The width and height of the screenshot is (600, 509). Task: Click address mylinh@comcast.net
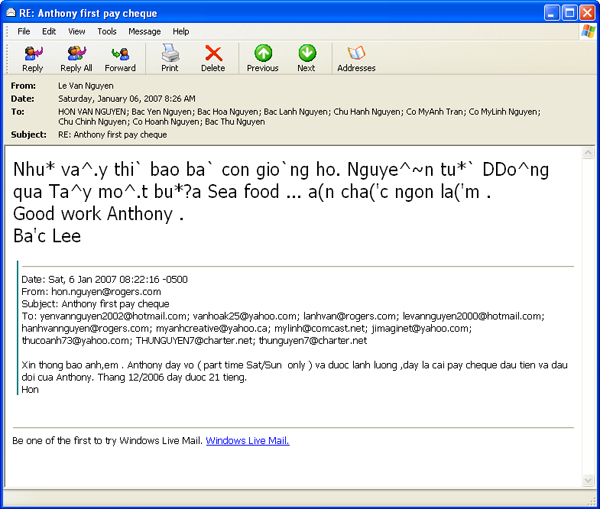(320, 328)
